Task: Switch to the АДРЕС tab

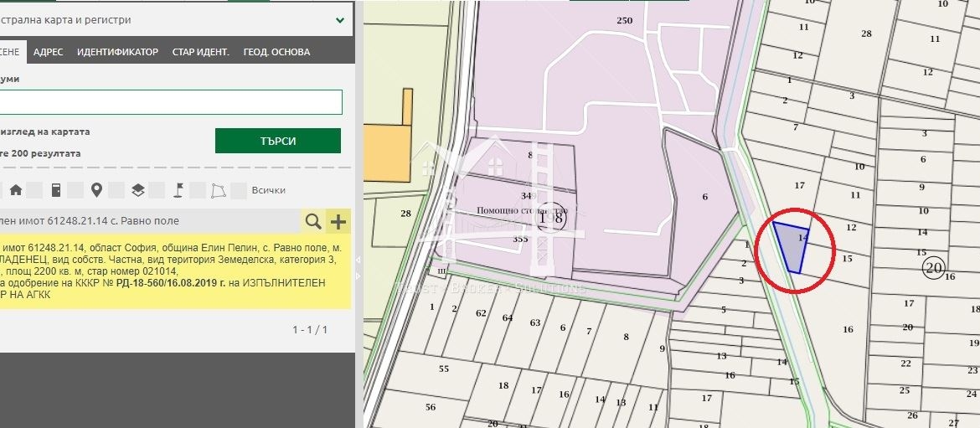Action: tap(48, 52)
